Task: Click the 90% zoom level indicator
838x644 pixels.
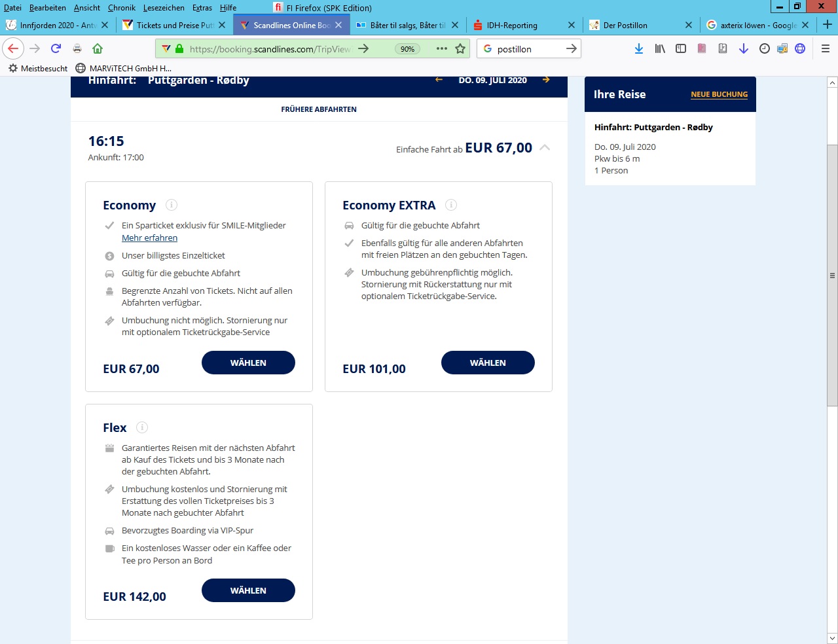Action: click(x=407, y=49)
